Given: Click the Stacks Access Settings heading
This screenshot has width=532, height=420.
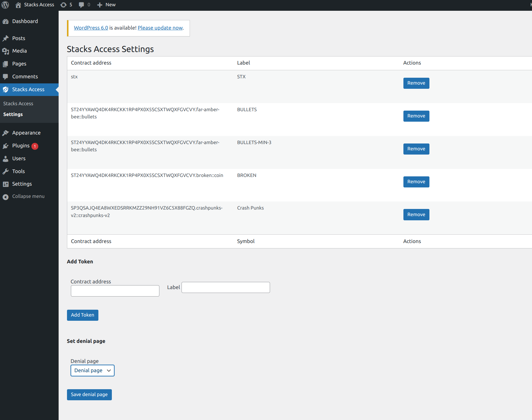Looking at the screenshot, I should click(110, 49).
